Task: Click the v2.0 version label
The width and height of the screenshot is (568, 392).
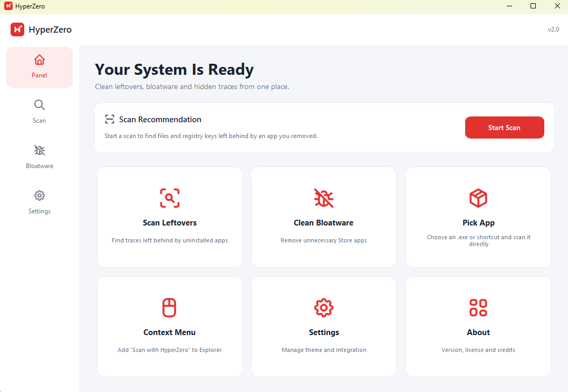Action: click(x=553, y=30)
